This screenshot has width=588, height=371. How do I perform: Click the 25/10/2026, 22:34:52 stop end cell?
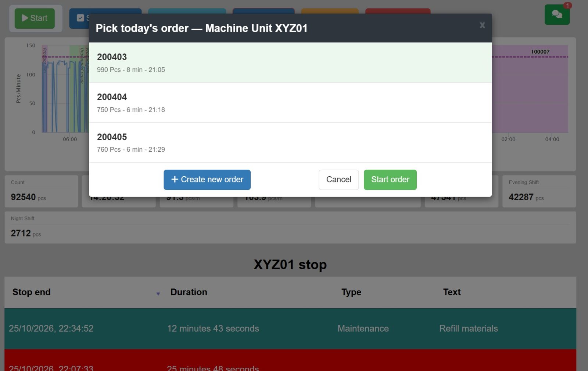[51, 328]
